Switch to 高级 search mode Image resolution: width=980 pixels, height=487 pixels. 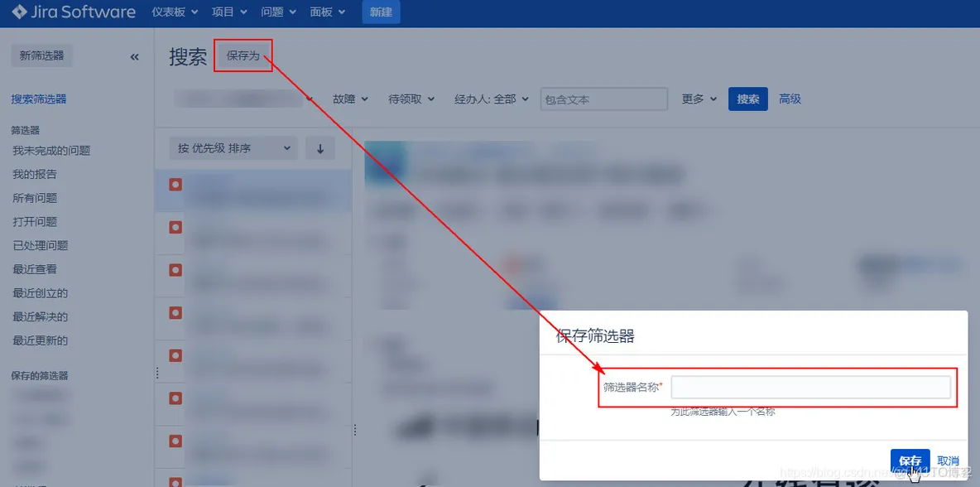(x=790, y=99)
